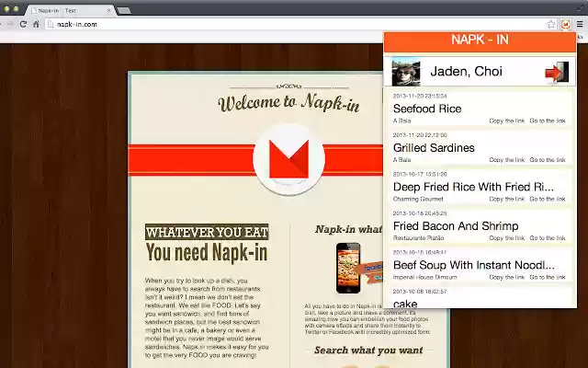
Task: Open a new browser tab
Action: (x=124, y=10)
